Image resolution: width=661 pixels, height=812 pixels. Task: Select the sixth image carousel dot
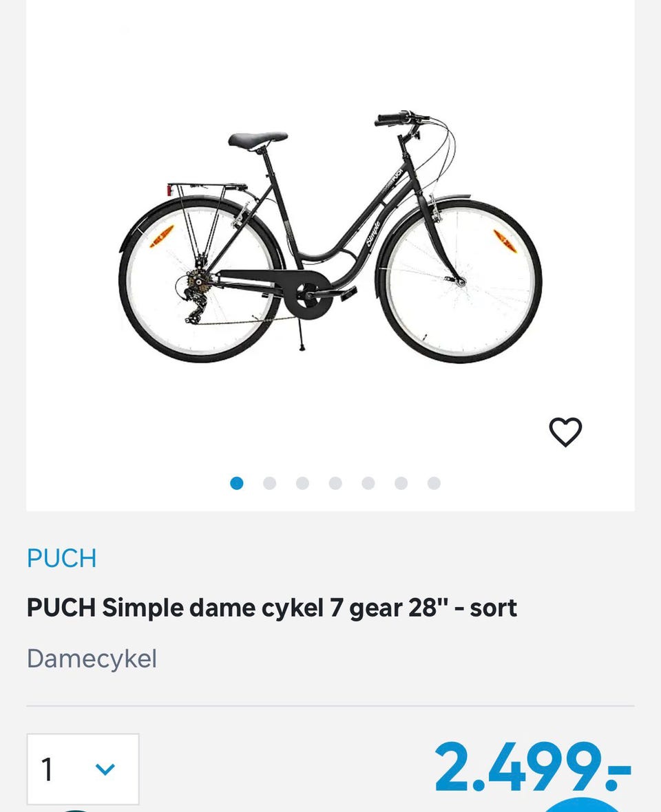pyautogui.click(x=401, y=483)
